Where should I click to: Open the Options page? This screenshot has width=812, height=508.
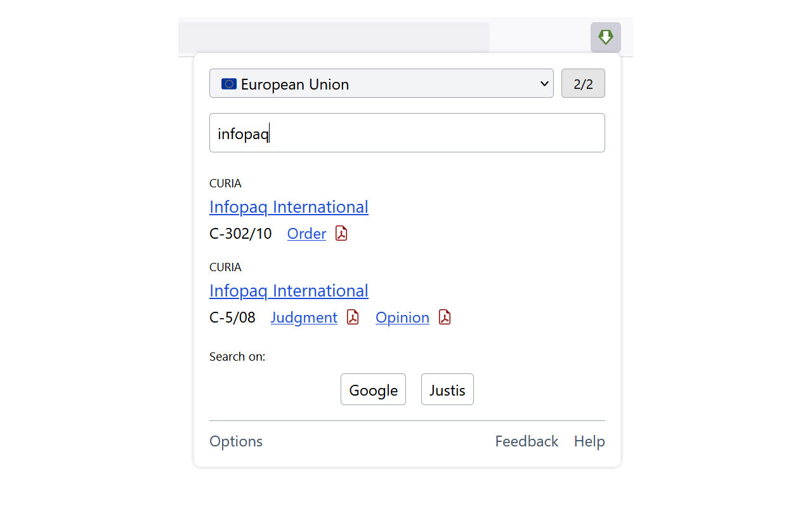pyautogui.click(x=236, y=441)
